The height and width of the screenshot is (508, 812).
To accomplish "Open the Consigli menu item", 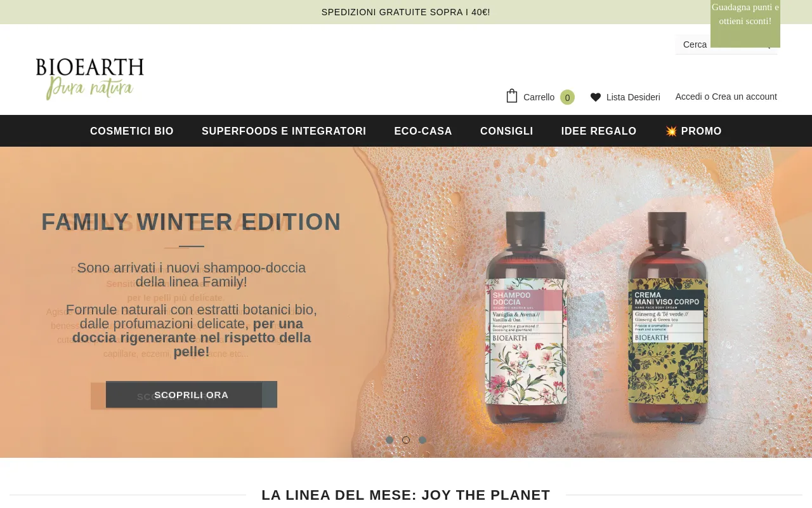I will (507, 131).
